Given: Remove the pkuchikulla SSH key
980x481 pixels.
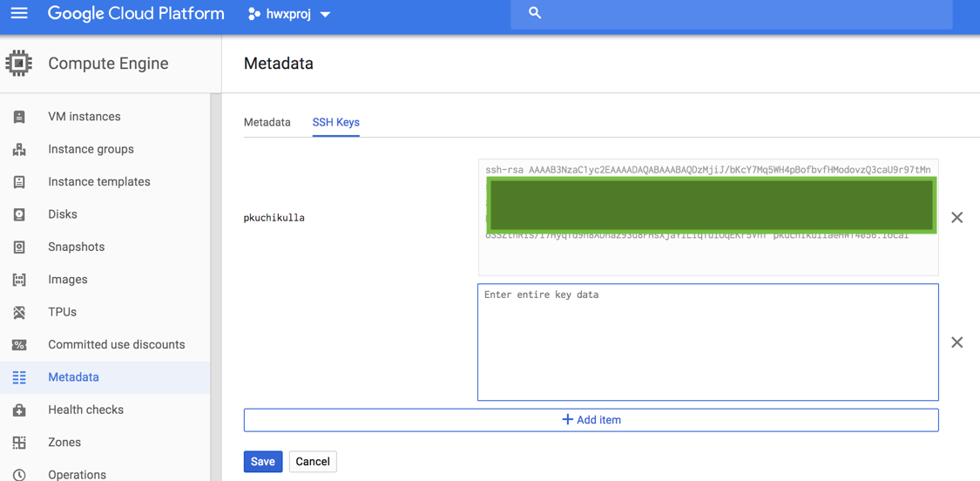Looking at the screenshot, I should coord(956,218).
